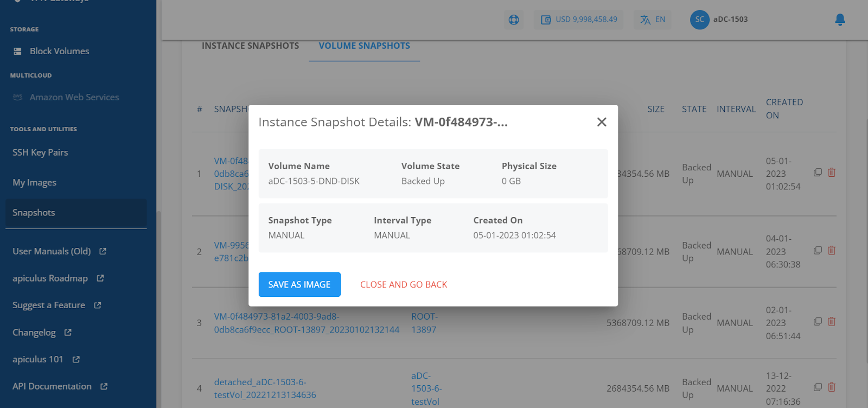Screen dimensions: 868x408
Task: Delete snapshot created 04-01-2023
Action: point(832,251)
